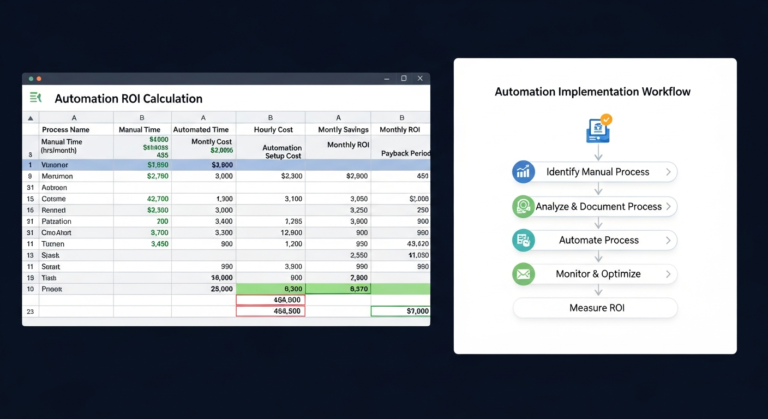
Task: Click the Hourly Cost header cell
Action: tap(270, 129)
